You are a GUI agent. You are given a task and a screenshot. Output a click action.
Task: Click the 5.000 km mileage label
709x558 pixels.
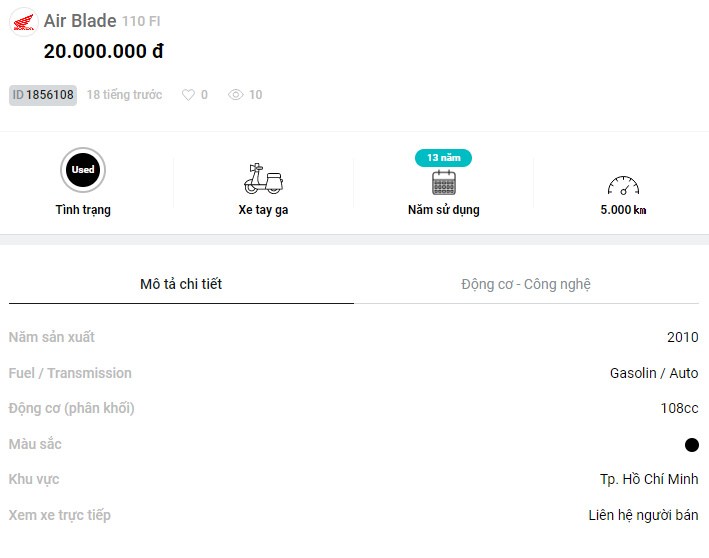tap(623, 210)
